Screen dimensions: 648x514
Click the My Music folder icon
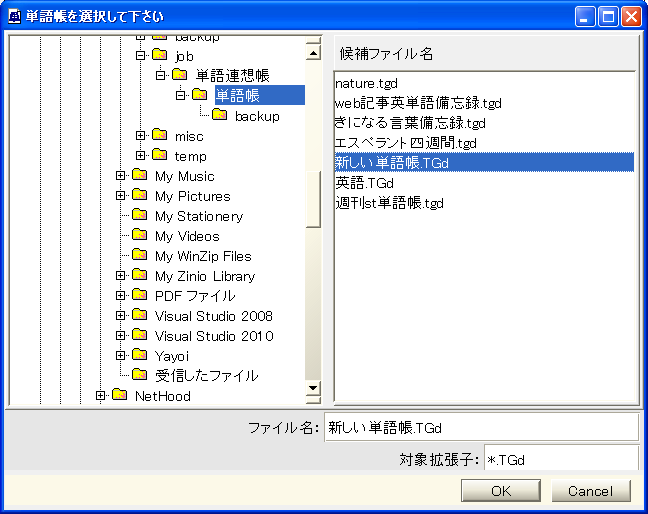click(140, 174)
